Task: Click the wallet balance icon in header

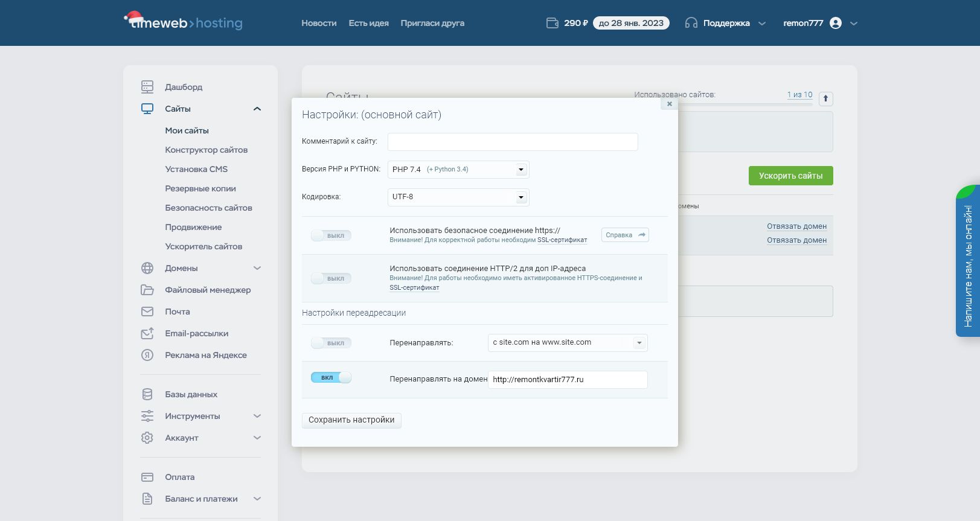Action: (x=552, y=23)
